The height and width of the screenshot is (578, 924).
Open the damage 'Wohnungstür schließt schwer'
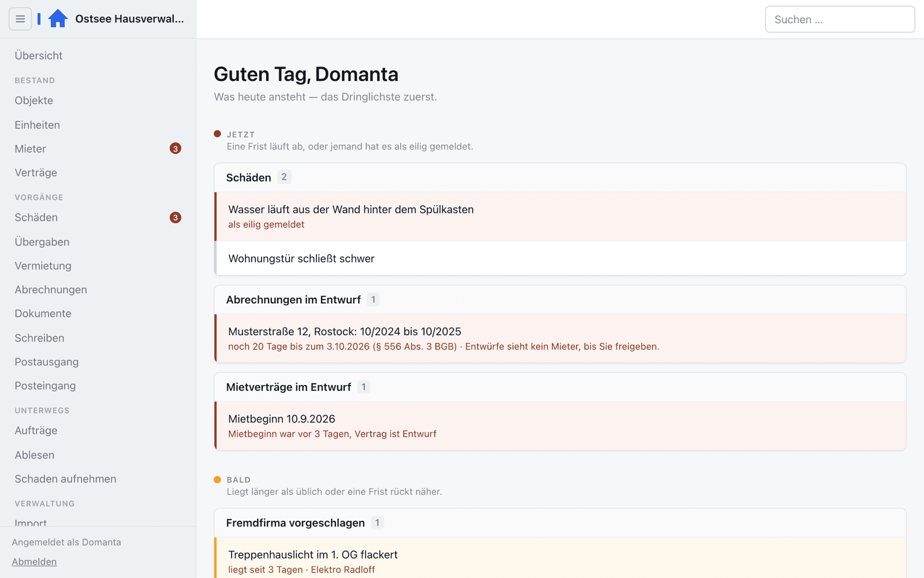pyautogui.click(x=560, y=258)
